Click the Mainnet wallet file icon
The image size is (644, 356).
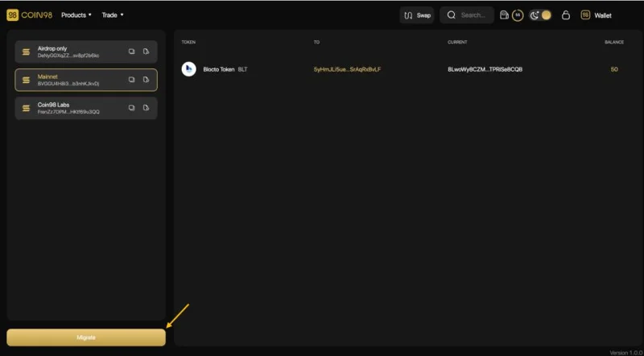[x=146, y=80]
